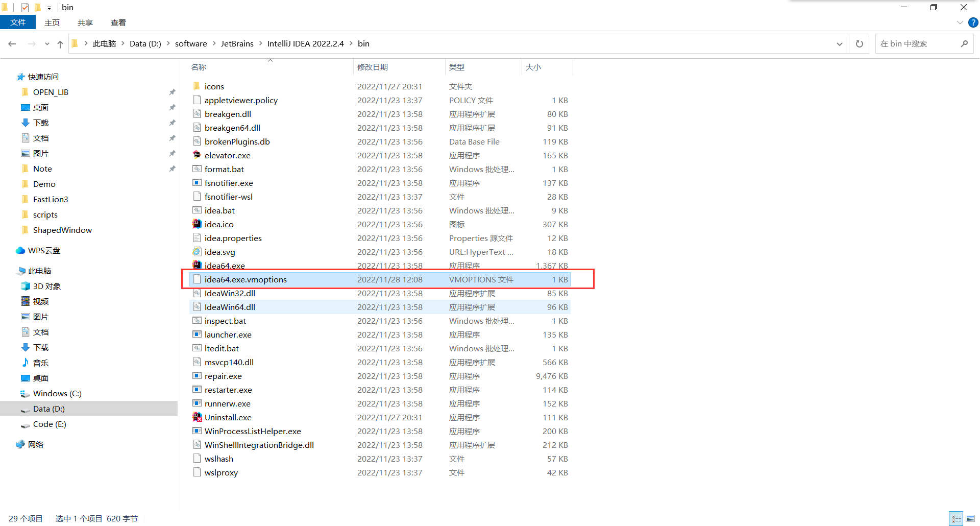980x526 pixels.
Task: Open the FastLion3 quick access folder
Action: point(51,199)
